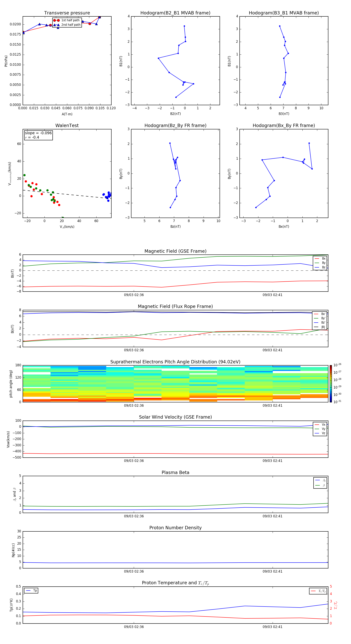Viewport: 351px width, 644px height.
Task: Click the 'Bz(nT)' x-axis label
Action: tap(175, 227)
